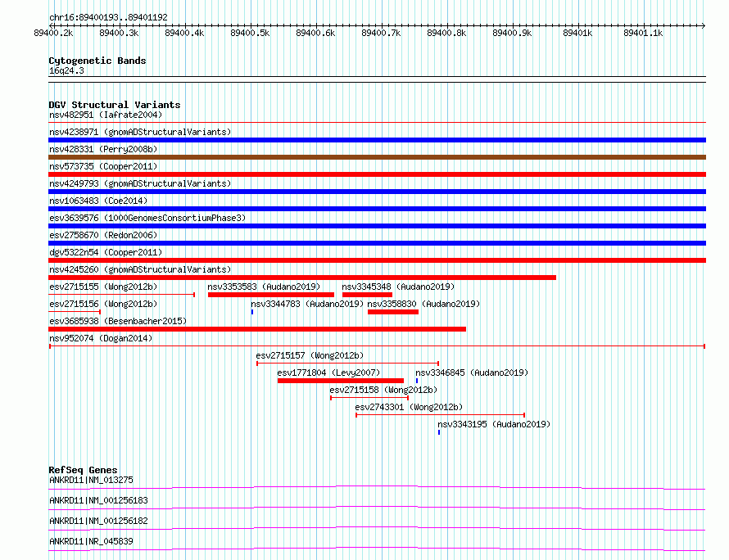The image size is (729, 560).
Task: Click the blue marker of nsv3343195 (Audano2019)
Action: [x=439, y=432]
